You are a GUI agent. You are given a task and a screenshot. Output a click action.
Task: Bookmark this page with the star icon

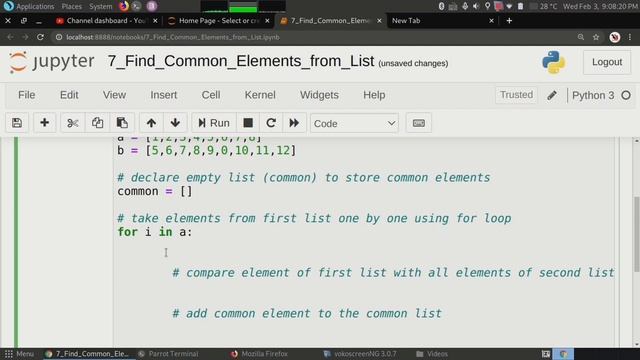point(596,37)
